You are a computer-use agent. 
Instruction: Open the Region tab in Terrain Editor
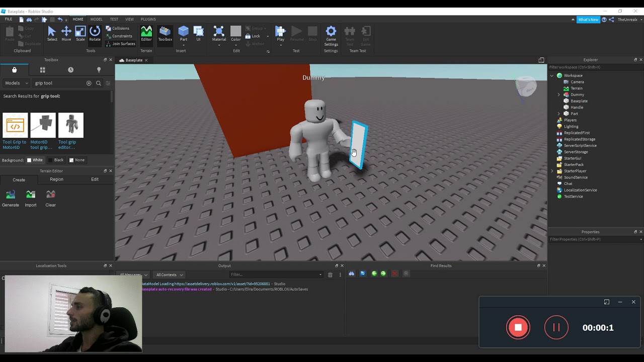[x=56, y=179]
